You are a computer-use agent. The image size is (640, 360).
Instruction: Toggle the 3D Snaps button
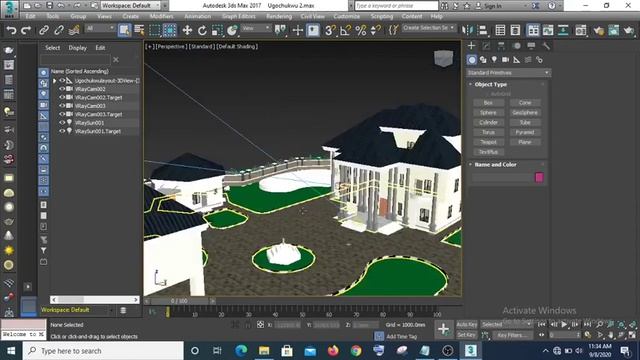[x=330, y=30]
